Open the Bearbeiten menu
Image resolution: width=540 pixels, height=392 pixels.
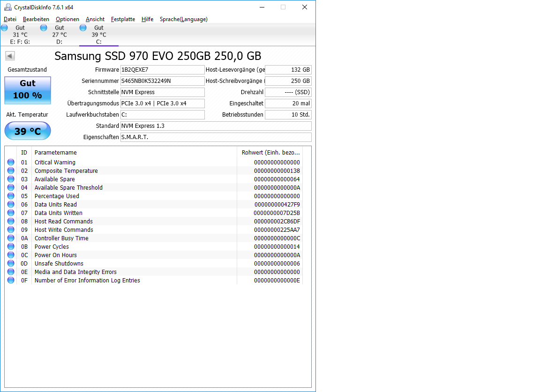pos(36,19)
